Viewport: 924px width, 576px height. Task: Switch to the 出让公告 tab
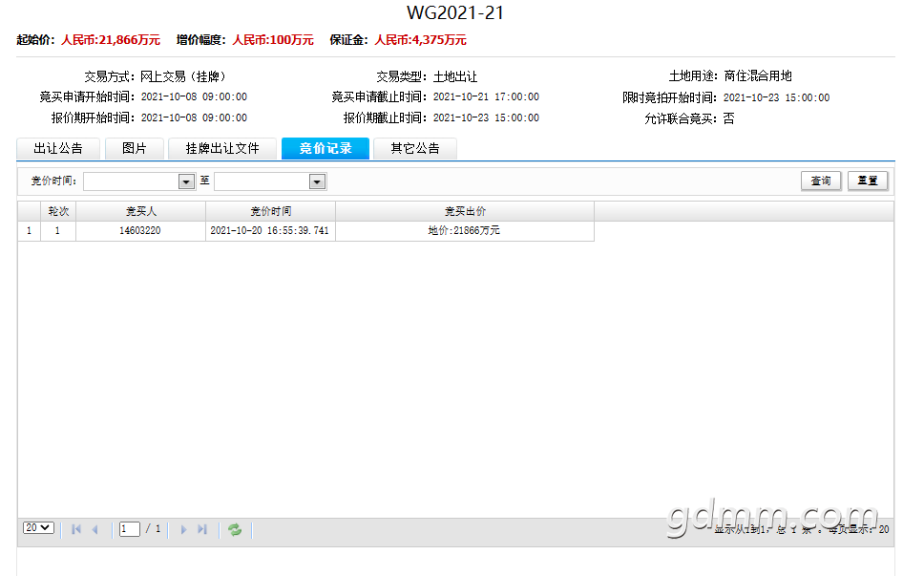(58, 149)
